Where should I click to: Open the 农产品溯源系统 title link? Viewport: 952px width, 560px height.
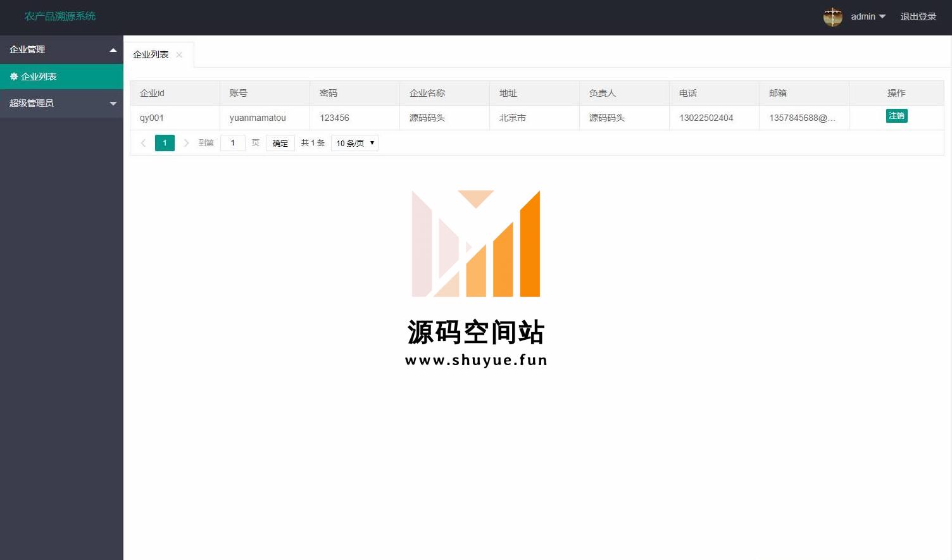tap(60, 16)
